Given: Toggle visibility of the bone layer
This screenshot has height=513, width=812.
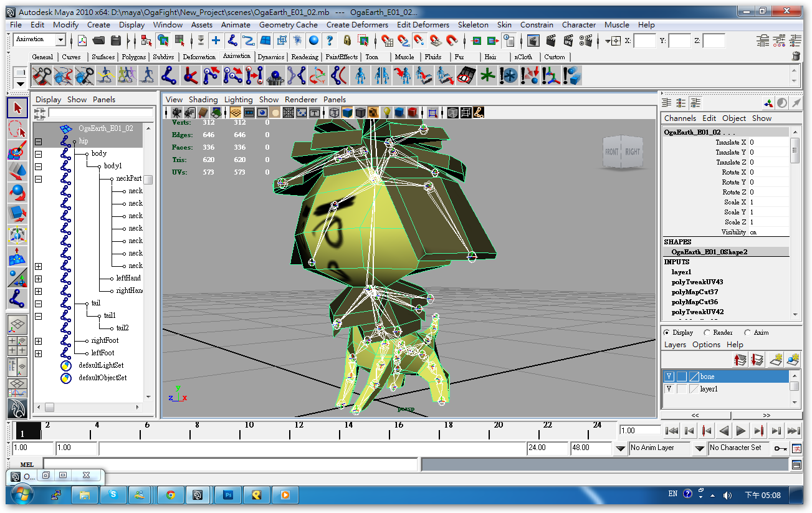Looking at the screenshot, I should tap(668, 376).
